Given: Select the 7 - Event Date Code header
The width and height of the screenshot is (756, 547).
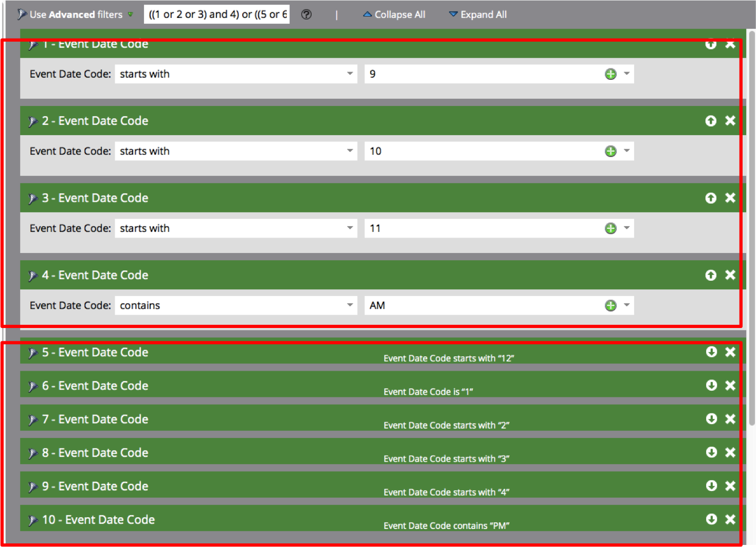Looking at the screenshot, I should coord(95,420).
